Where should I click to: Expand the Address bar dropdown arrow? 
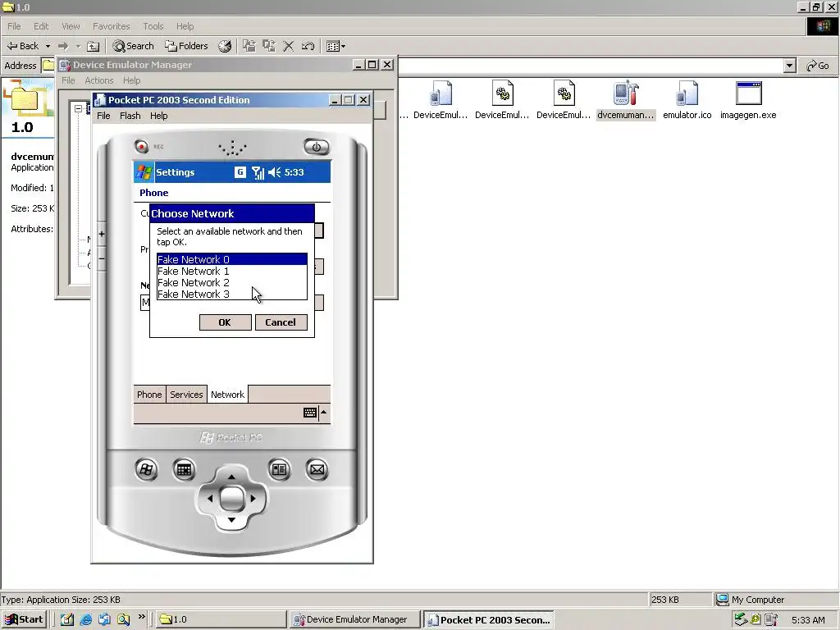pos(789,66)
